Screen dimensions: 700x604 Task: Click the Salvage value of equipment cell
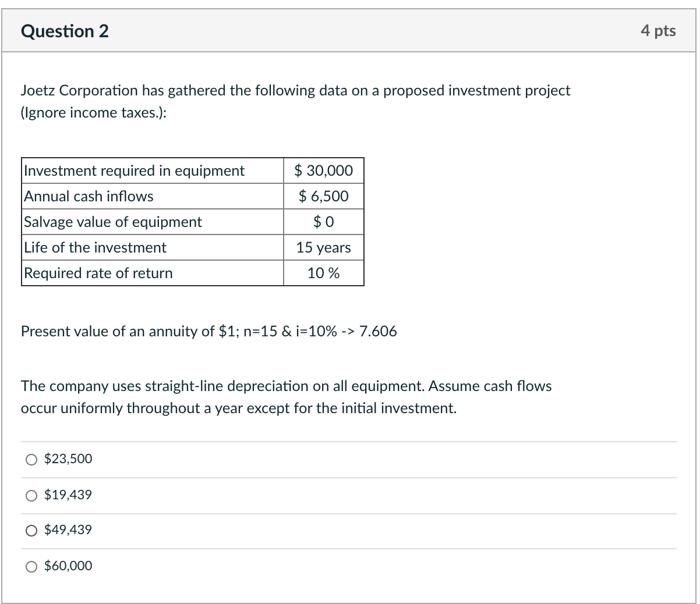[112, 222]
